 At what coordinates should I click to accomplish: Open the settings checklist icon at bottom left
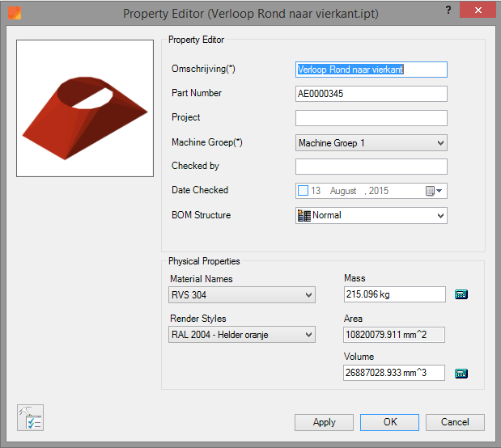pyautogui.click(x=30, y=418)
